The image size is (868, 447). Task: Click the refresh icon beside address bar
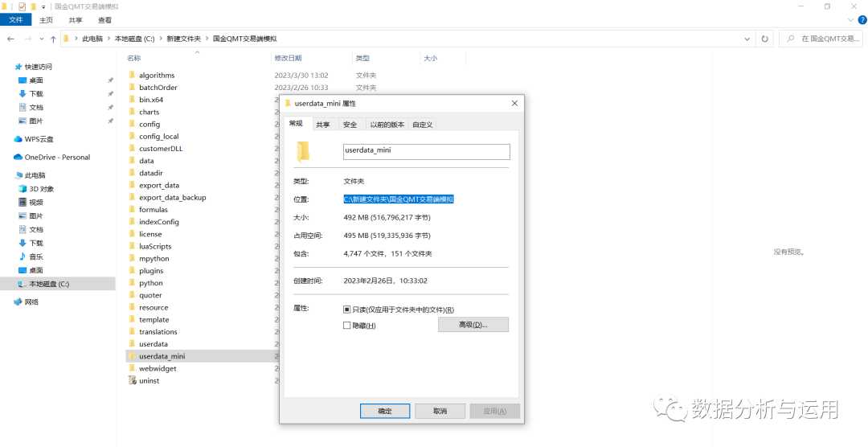(x=764, y=39)
